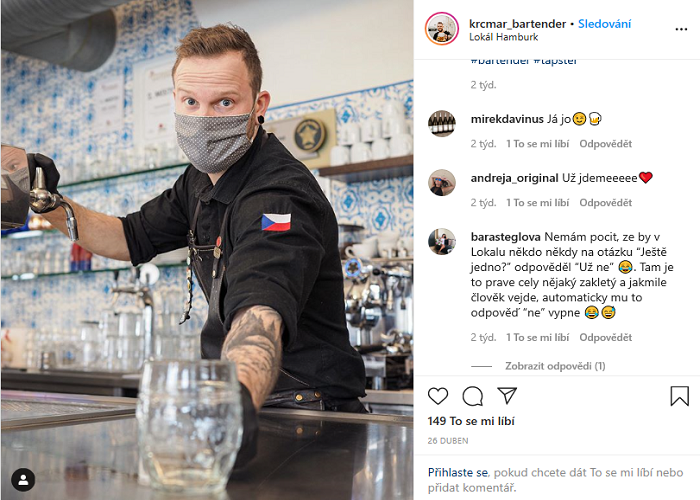This screenshot has width=700, height=500.
Task: Show tagged people icon on photo
Action: point(23,480)
